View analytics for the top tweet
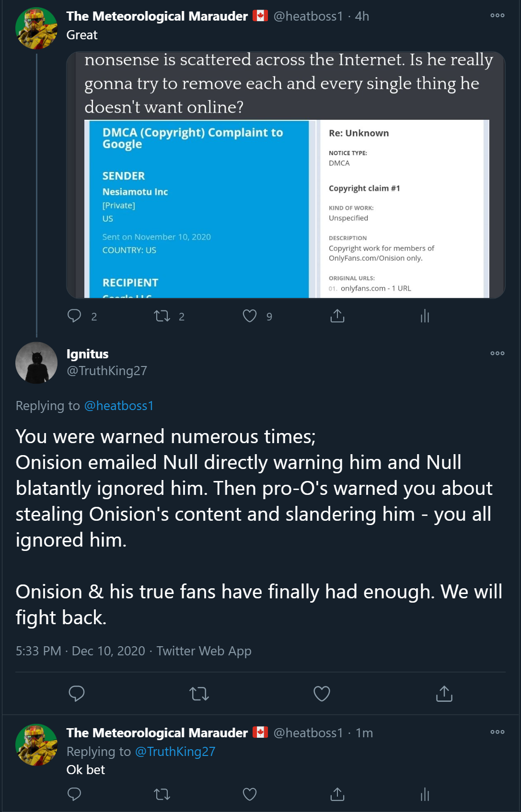521x812 pixels. point(425,316)
